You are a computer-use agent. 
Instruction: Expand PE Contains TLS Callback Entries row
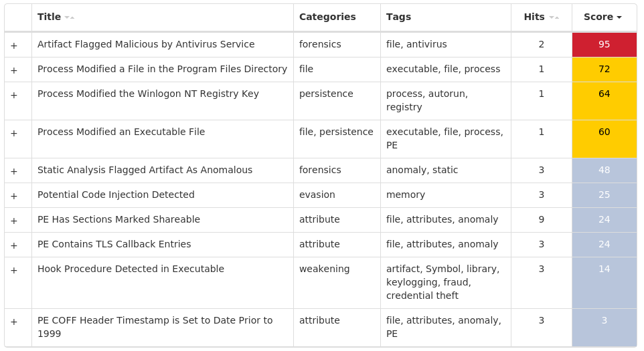(x=14, y=245)
